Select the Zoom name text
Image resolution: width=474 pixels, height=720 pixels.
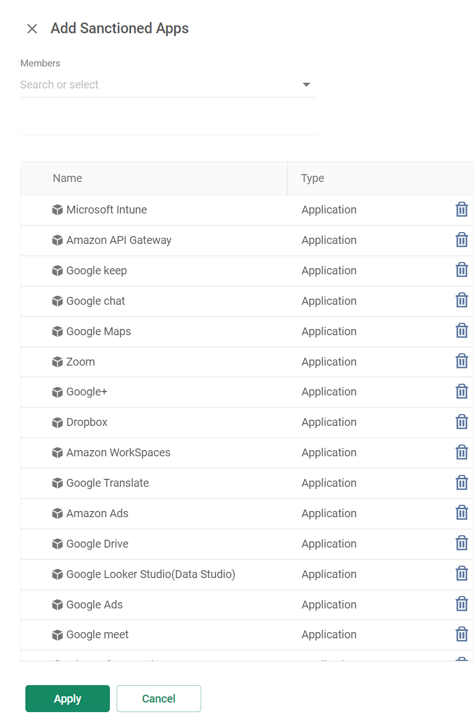[80, 362]
